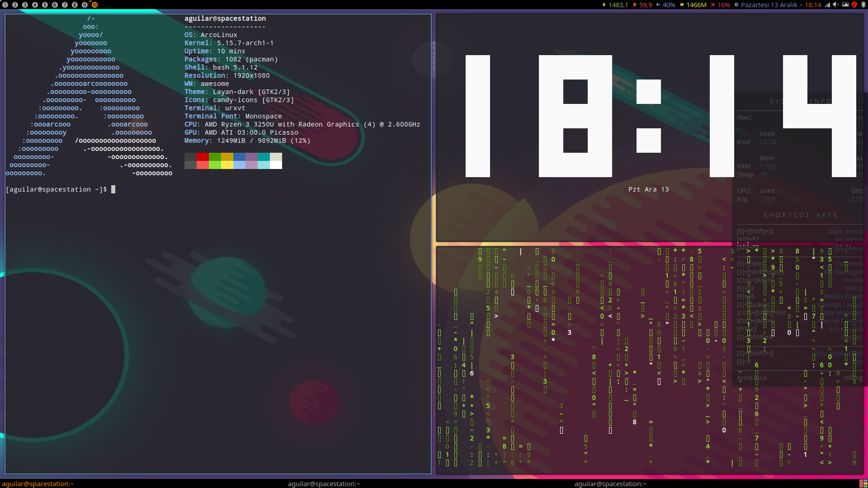
Task: Click the battery/drive tray icon
Action: pos(845,5)
